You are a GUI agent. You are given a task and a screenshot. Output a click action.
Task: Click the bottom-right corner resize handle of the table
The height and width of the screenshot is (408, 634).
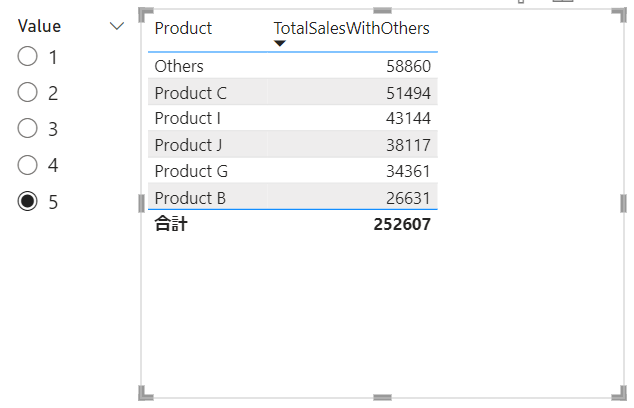[x=620, y=392]
